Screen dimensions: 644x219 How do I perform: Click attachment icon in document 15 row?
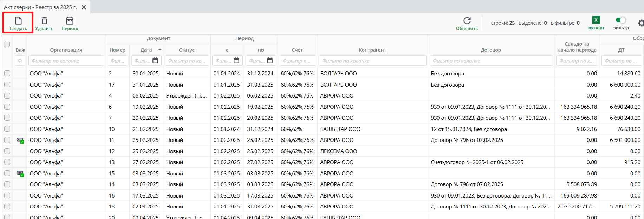[20, 174]
